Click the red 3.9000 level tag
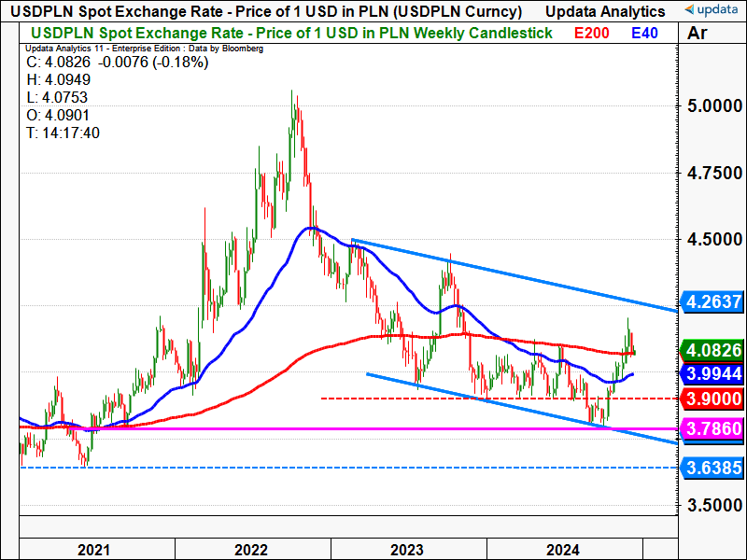The height and width of the screenshot is (560, 747). (712, 399)
